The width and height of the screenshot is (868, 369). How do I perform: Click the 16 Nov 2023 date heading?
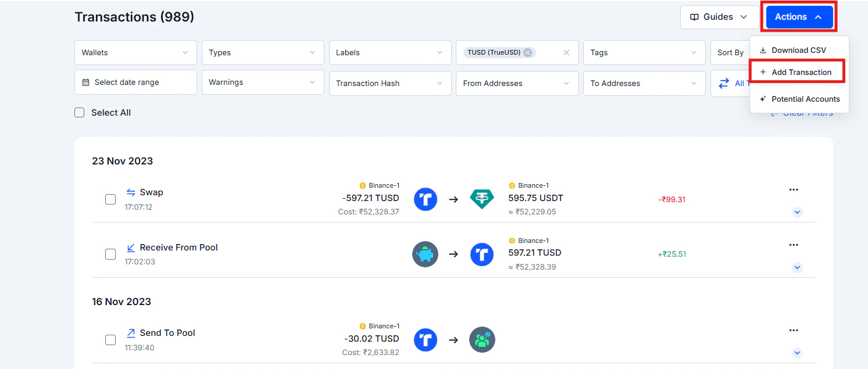click(x=122, y=302)
